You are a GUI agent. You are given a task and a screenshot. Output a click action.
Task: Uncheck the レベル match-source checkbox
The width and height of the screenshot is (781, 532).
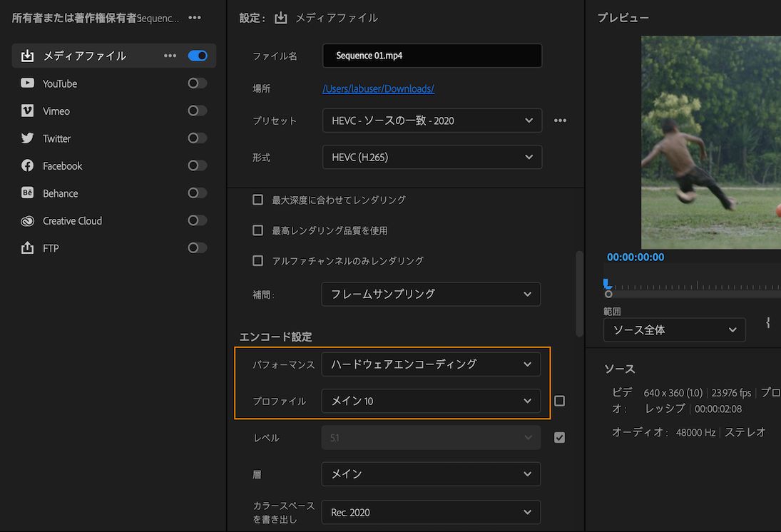coord(559,437)
